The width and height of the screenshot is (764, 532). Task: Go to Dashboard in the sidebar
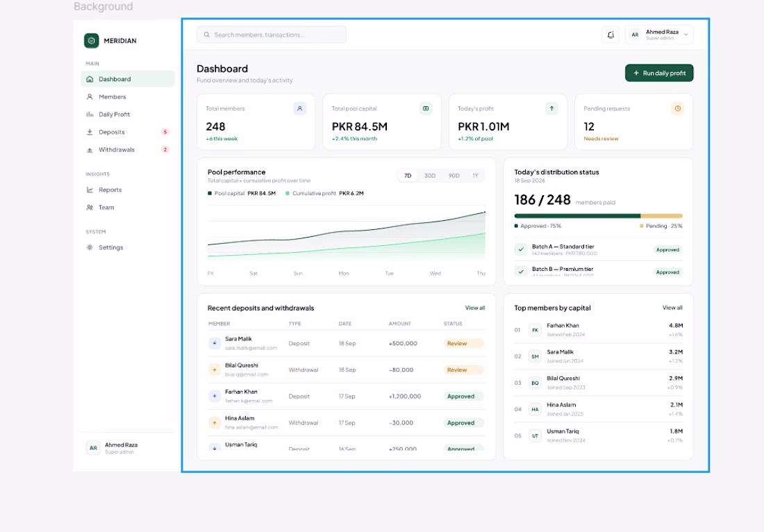click(128, 79)
